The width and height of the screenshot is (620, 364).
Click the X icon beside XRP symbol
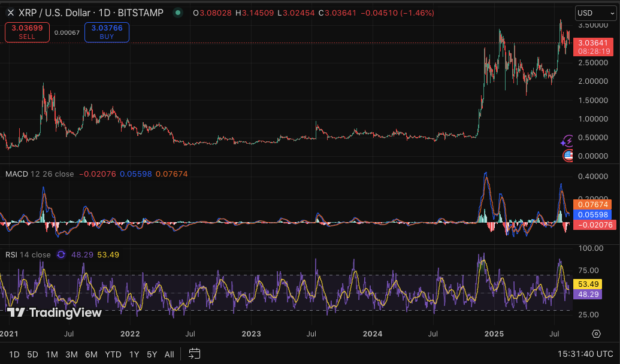10,13
